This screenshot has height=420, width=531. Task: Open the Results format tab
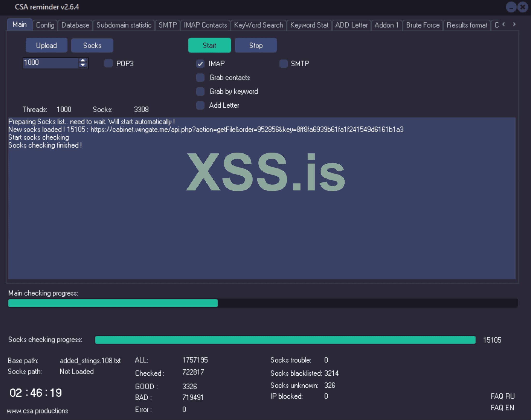(x=467, y=25)
